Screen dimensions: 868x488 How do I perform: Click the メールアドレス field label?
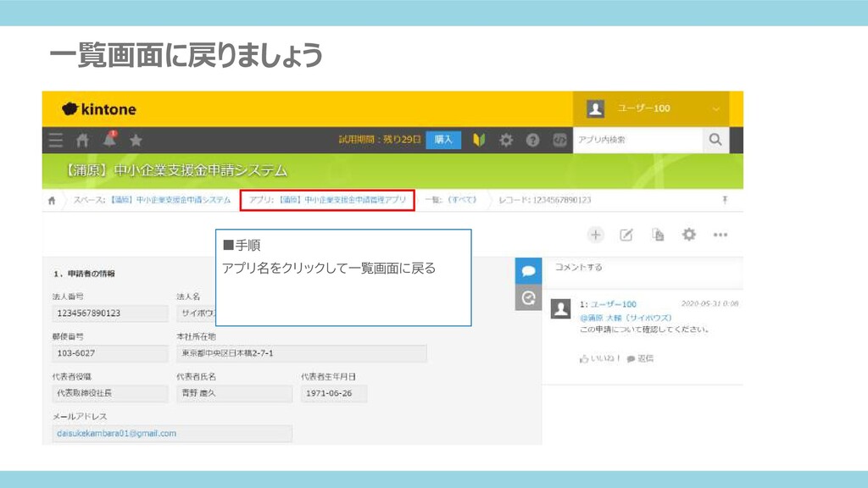(80, 417)
